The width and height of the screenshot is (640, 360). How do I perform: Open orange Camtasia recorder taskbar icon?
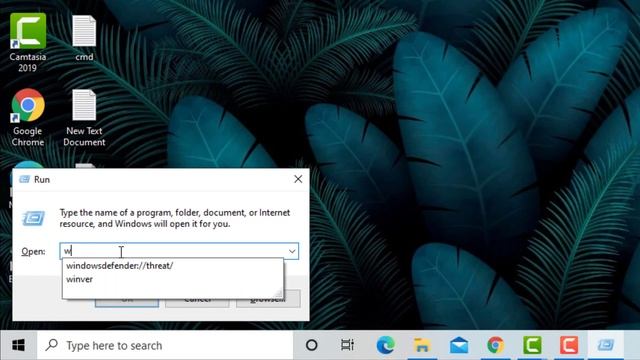click(569, 345)
